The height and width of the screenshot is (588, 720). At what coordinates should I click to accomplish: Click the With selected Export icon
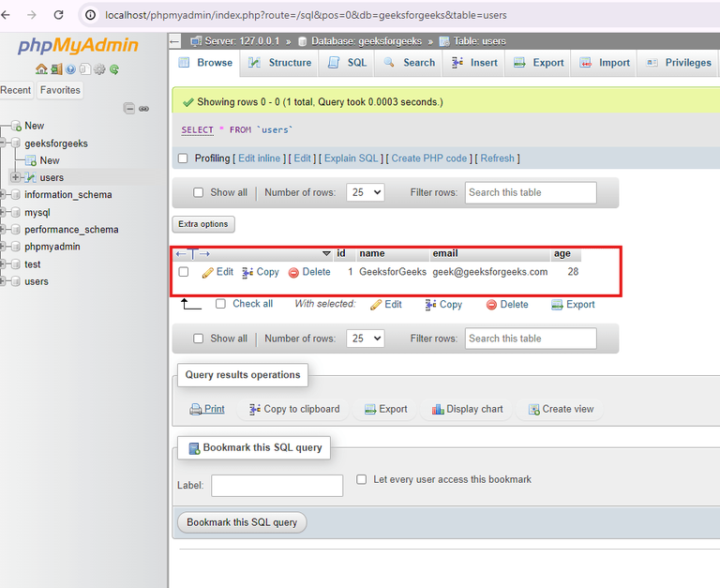click(557, 305)
